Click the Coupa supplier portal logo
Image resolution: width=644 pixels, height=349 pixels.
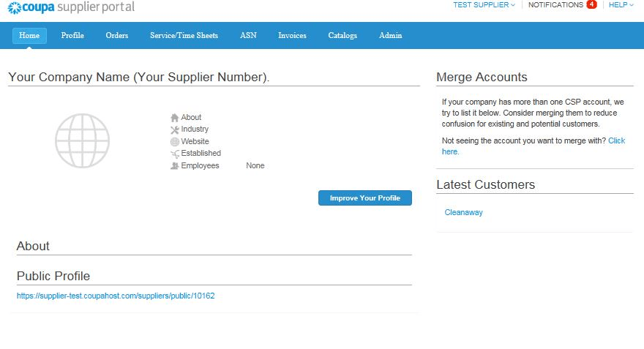70,7
